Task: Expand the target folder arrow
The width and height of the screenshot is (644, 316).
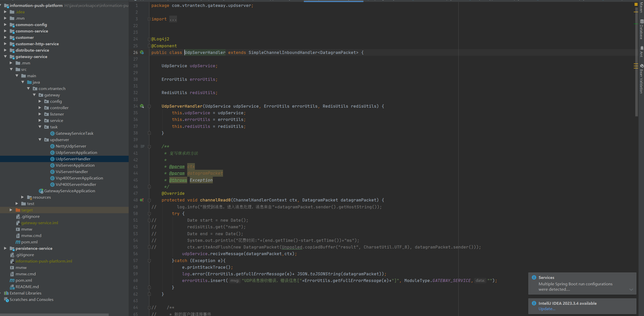Action: point(11,210)
